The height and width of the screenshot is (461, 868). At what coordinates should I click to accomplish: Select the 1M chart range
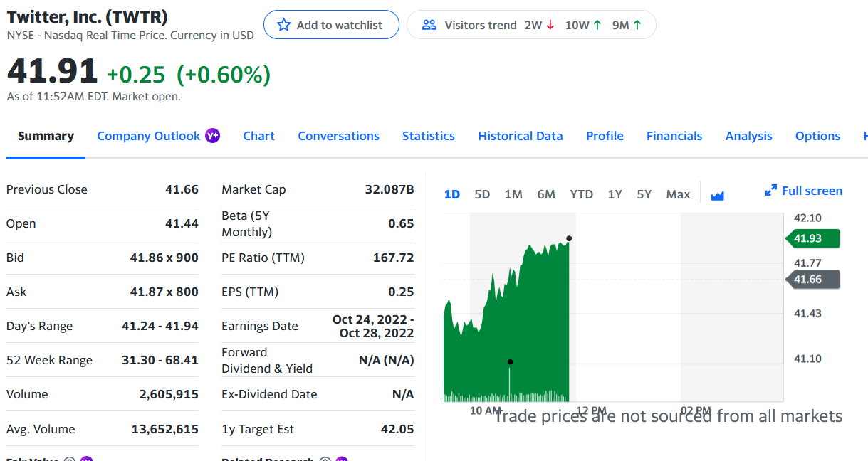tap(513, 194)
